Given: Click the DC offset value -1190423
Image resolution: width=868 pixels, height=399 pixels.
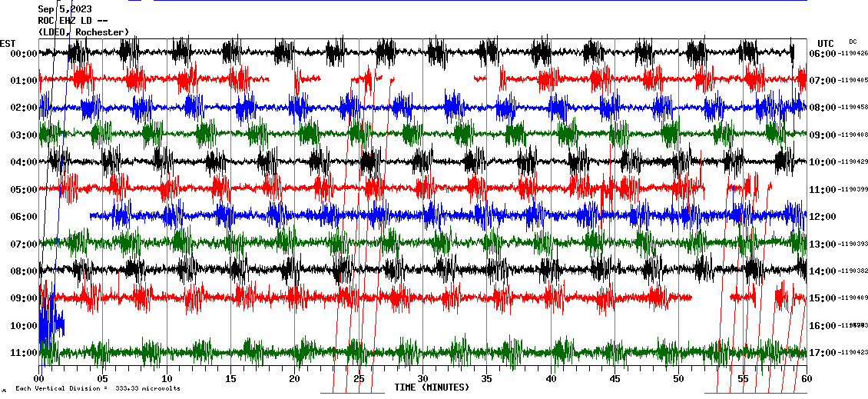Looking at the screenshot, I should tap(852, 352).
